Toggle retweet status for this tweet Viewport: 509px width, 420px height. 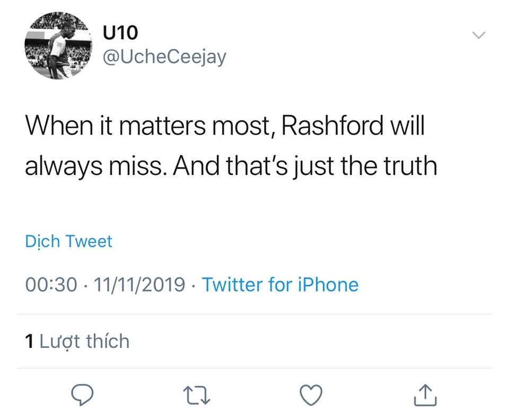[197, 393]
